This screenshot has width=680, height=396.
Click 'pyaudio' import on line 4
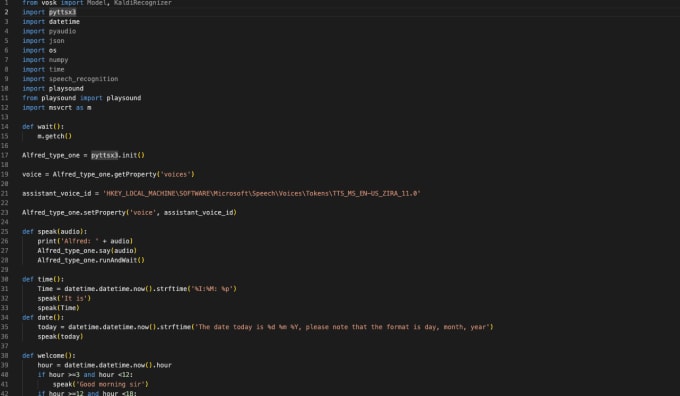tap(62, 31)
